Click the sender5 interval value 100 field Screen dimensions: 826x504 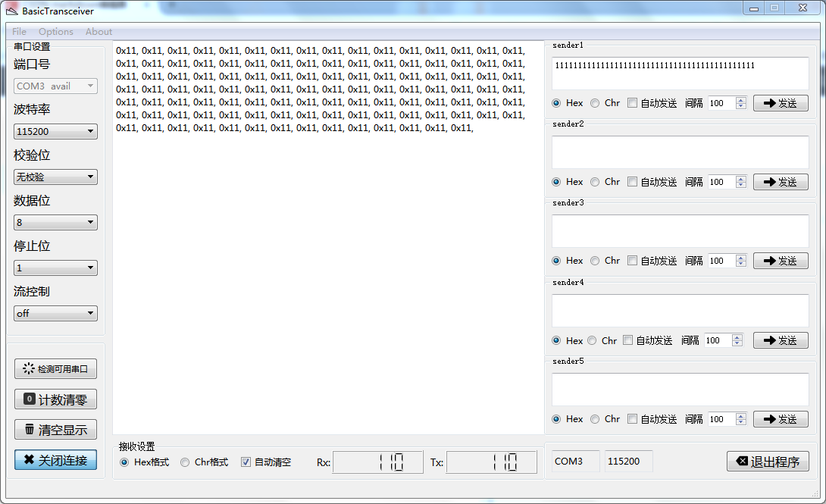pyautogui.click(x=721, y=419)
